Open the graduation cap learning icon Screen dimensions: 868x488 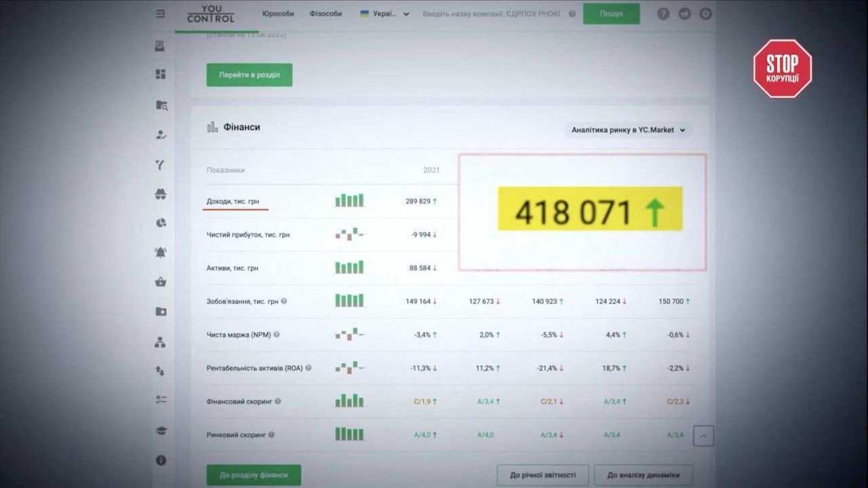[x=161, y=431]
